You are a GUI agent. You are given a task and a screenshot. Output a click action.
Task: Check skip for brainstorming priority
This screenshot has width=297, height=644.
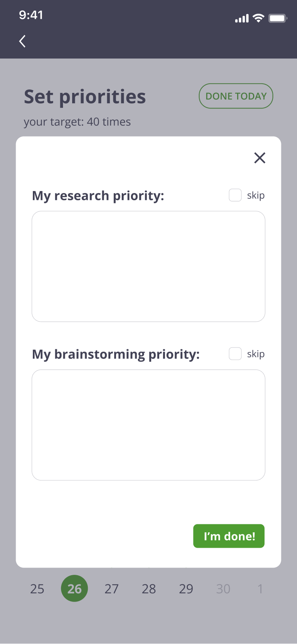click(x=235, y=354)
